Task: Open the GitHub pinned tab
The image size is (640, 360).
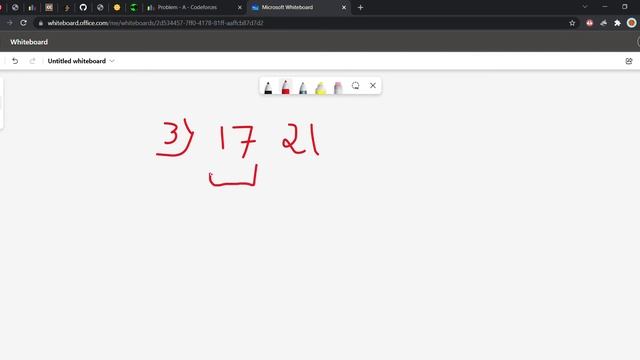Action: click(x=83, y=7)
